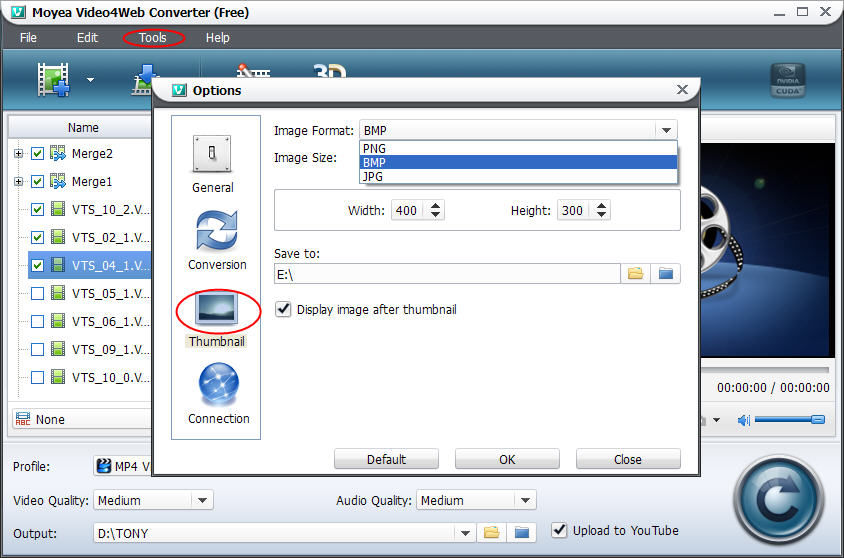Click the subtitle None icon
The height and width of the screenshot is (558, 844).
(23, 419)
